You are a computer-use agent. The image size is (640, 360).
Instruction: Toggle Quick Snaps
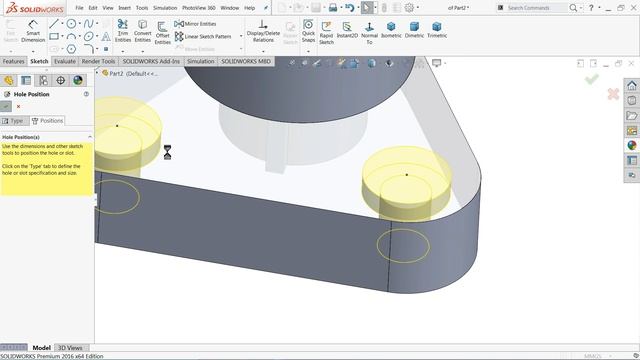coord(308,31)
